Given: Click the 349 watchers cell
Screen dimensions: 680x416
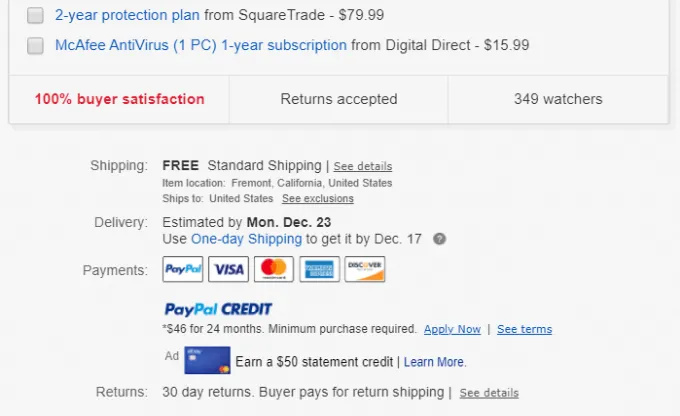Looking at the screenshot, I should coord(558,99).
